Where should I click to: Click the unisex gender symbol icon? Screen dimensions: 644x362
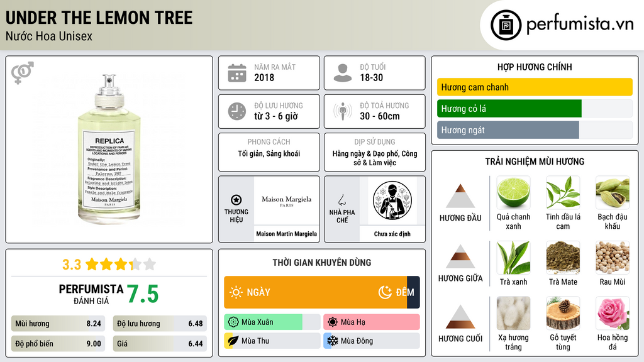click(x=23, y=73)
